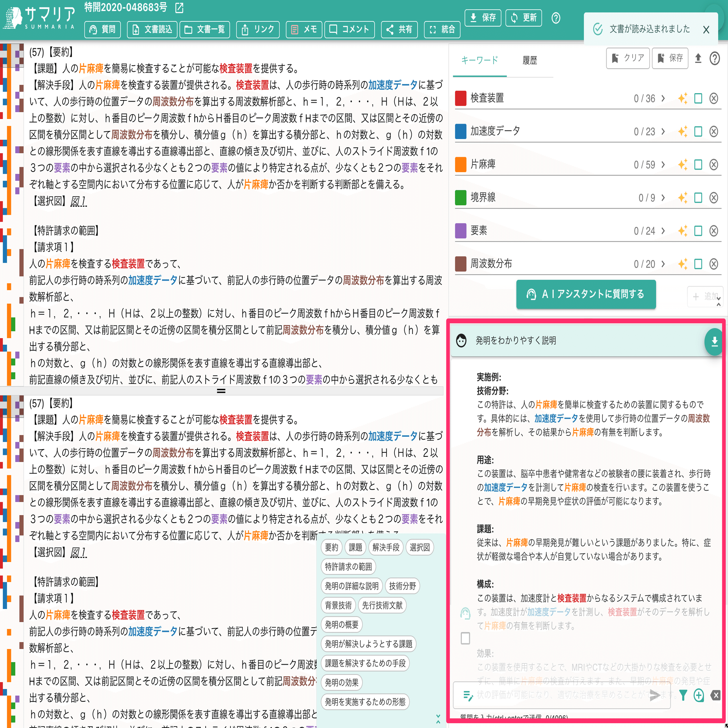Click the help question mark in header

click(x=555, y=18)
